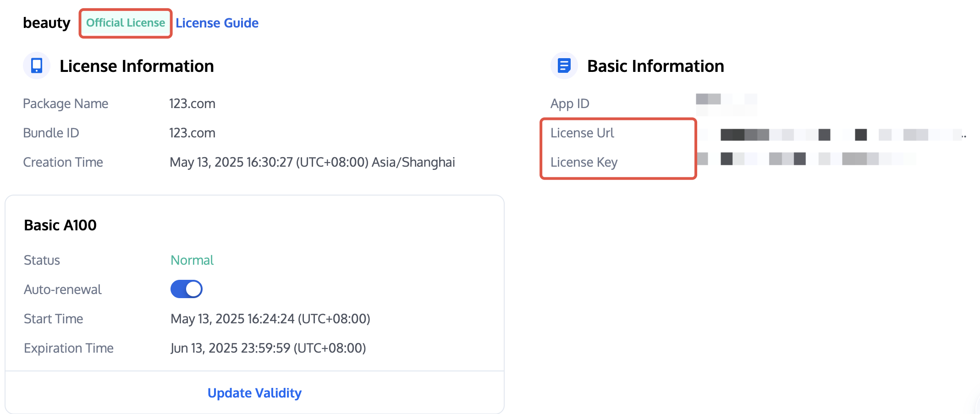Click the Basic A100 heading
Image resolution: width=980 pixels, height=414 pixels.
click(60, 225)
